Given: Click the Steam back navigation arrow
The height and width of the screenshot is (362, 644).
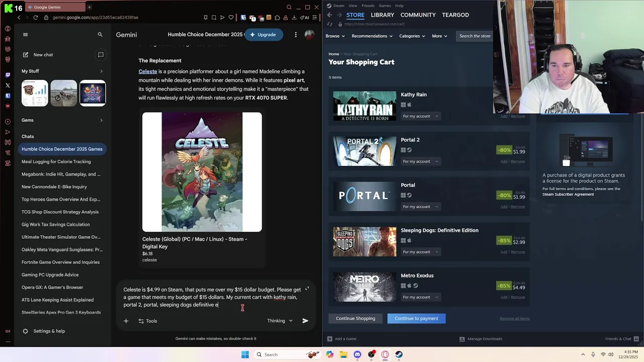Looking at the screenshot, I should tap(330, 15).
